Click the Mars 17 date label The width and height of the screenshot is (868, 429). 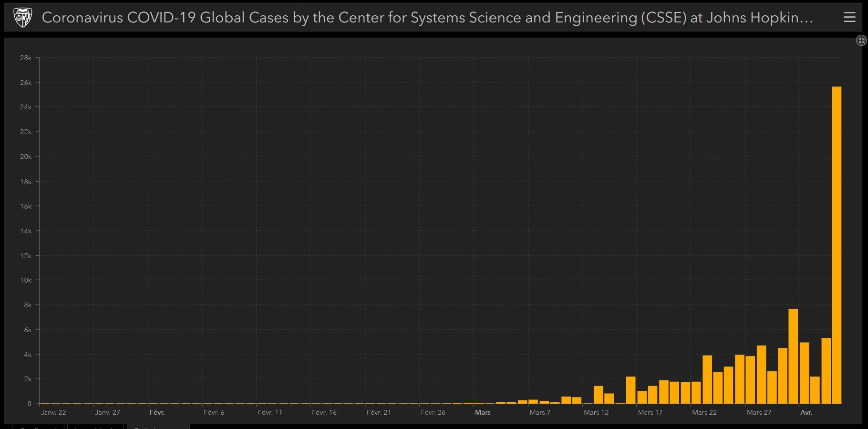[650, 412]
